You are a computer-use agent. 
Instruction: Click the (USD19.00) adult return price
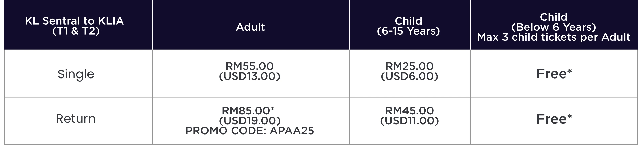249,121
